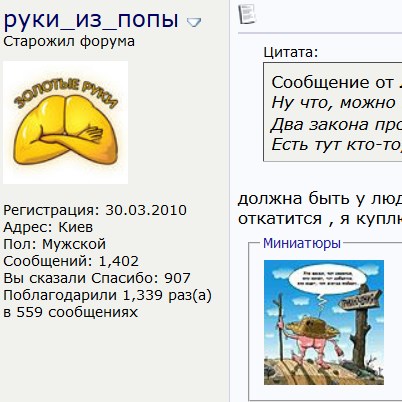Click the post document icon

(247, 14)
